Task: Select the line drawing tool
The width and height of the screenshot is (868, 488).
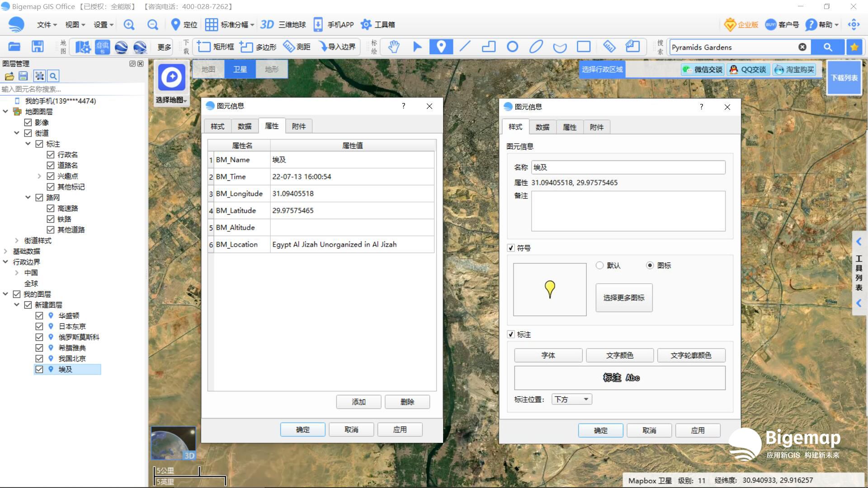Action: [465, 47]
